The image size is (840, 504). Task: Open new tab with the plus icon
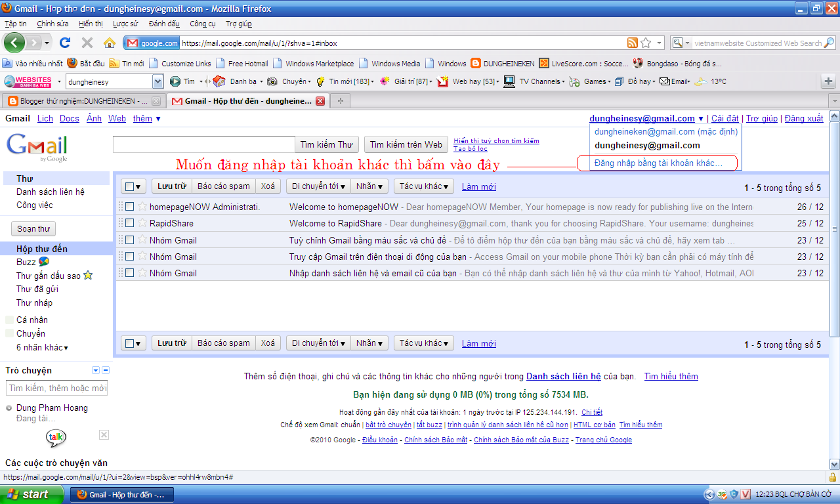click(x=340, y=101)
